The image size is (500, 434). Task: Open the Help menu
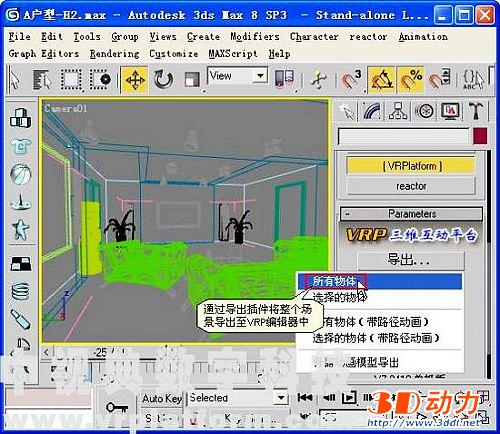point(279,53)
